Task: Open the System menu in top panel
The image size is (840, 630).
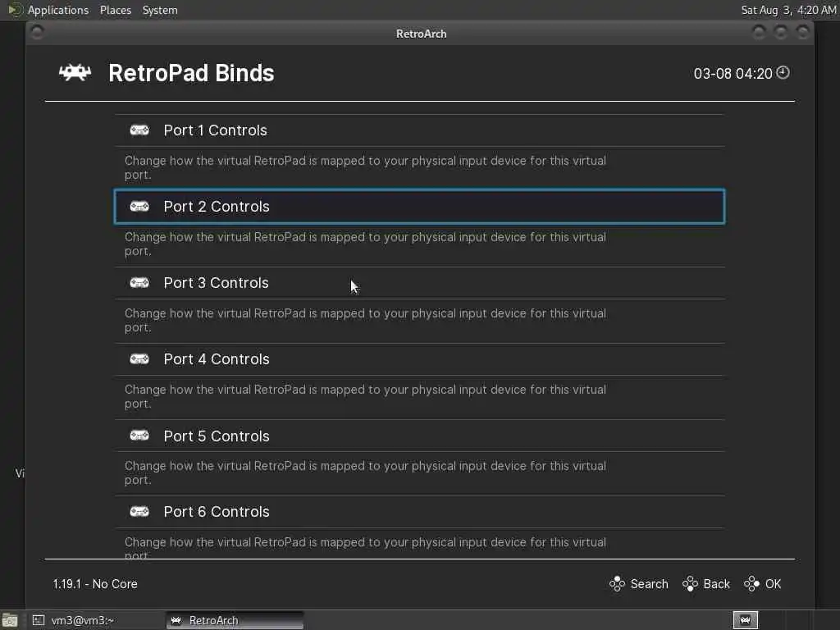Action: point(159,10)
